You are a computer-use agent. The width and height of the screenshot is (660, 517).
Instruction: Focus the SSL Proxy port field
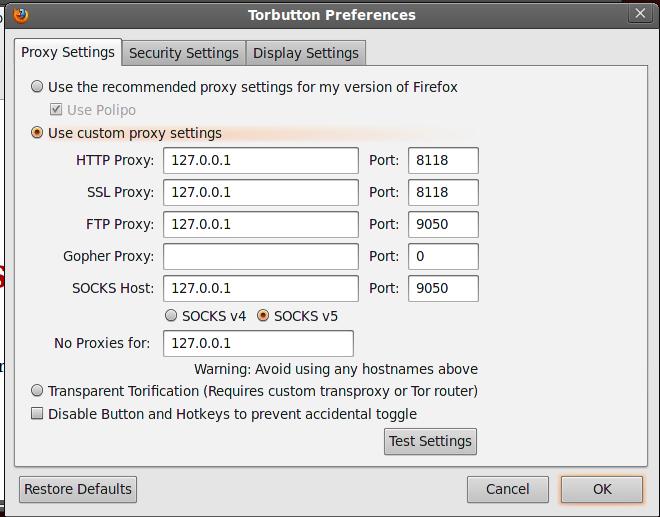click(442, 192)
